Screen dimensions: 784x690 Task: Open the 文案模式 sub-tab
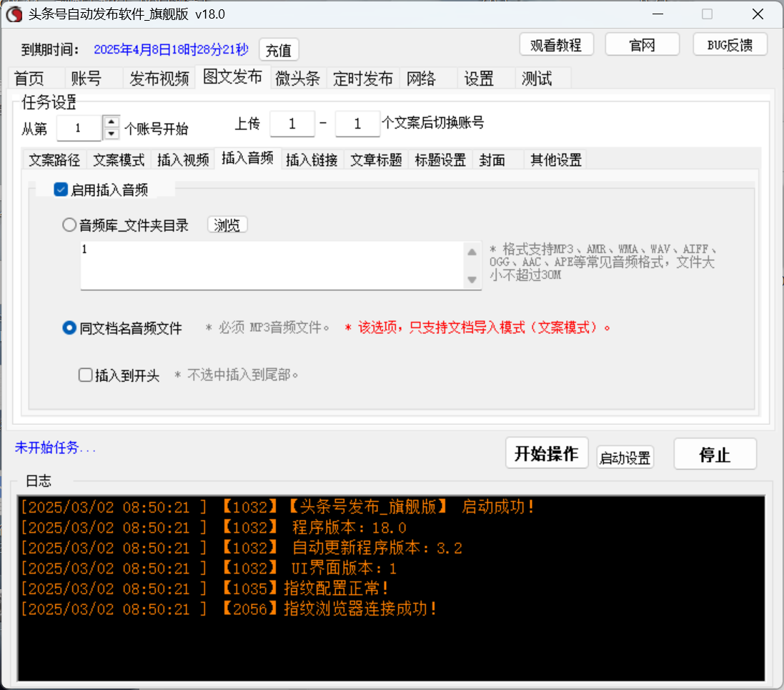pos(119,160)
